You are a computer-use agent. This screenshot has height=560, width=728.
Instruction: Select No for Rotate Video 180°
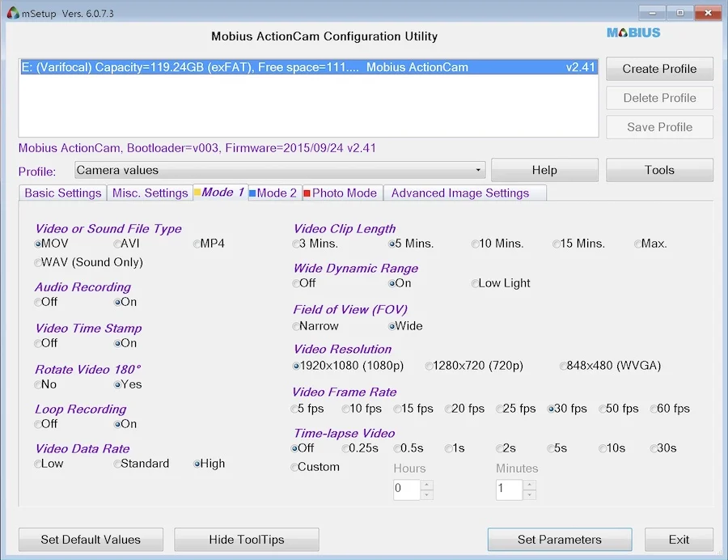[45, 384]
